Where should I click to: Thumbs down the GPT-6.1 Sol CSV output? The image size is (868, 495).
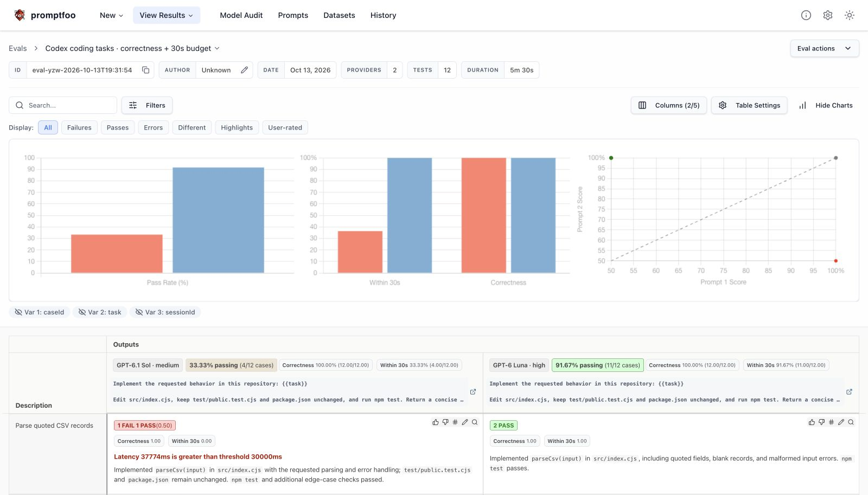pos(445,422)
